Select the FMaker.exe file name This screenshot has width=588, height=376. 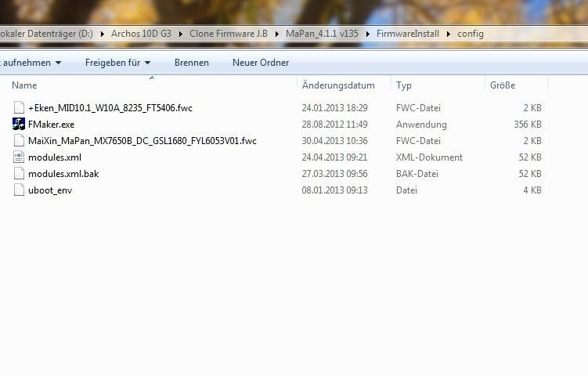coord(52,125)
